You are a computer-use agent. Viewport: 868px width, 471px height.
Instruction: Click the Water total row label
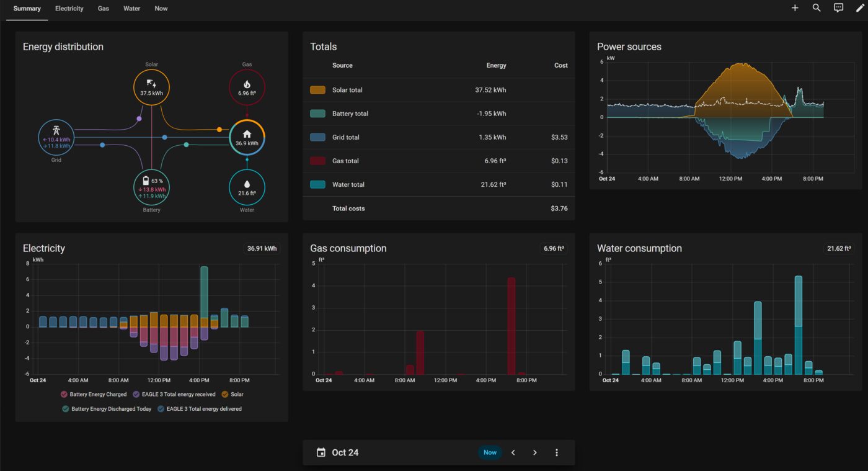(348, 184)
